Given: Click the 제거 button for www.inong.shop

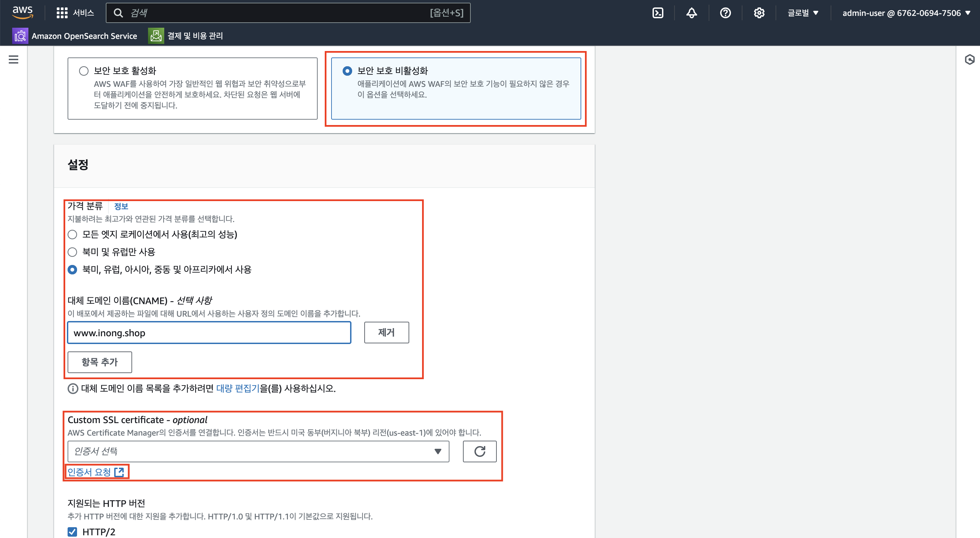Looking at the screenshot, I should pos(387,333).
